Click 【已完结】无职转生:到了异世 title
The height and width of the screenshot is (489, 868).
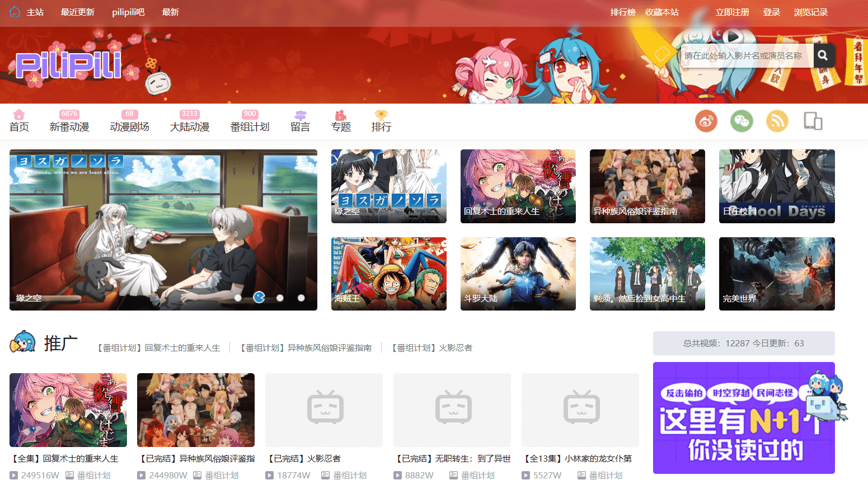tap(452, 459)
